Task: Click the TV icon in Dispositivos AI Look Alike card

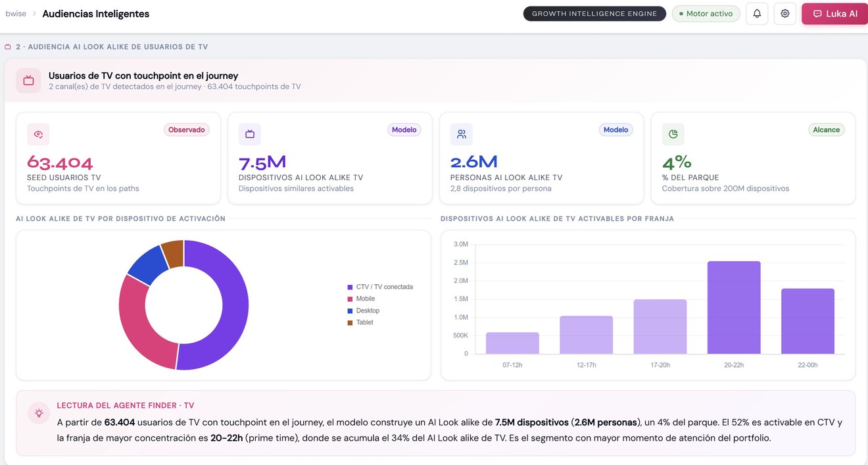Action: tap(250, 134)
